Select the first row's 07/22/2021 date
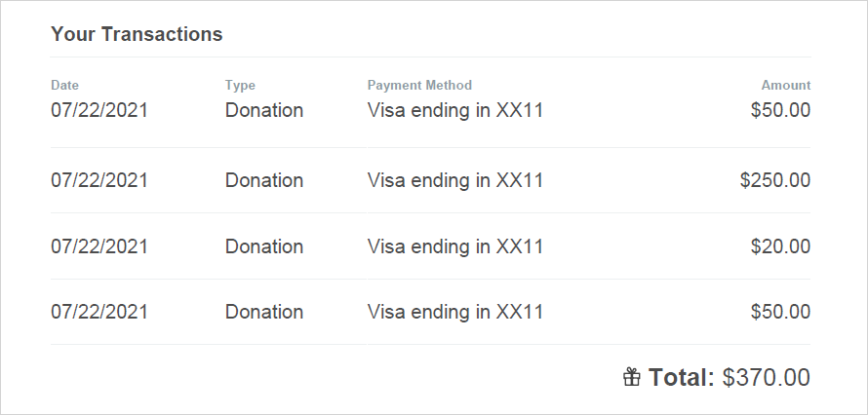This screenshot has width=868, height=415. point(99,110)
